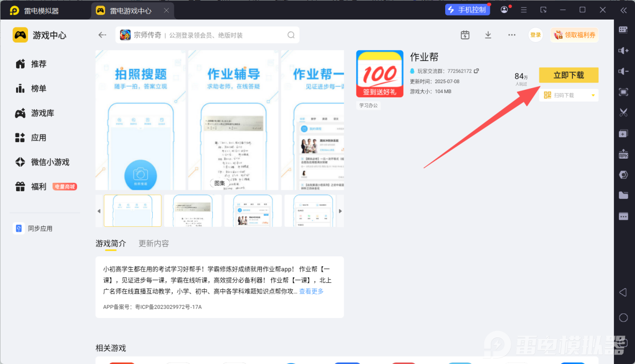
Task: Select the fourth gallery thumbnail
Action: click(310, 211)
